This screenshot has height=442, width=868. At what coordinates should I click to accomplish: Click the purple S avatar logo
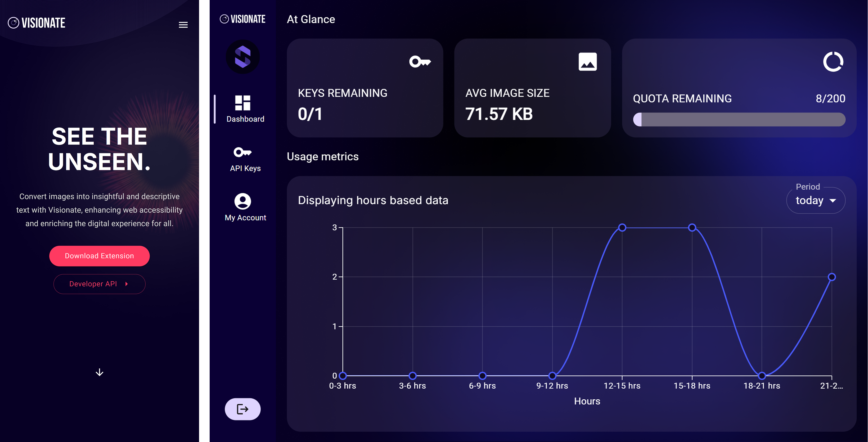click(242, 57)
